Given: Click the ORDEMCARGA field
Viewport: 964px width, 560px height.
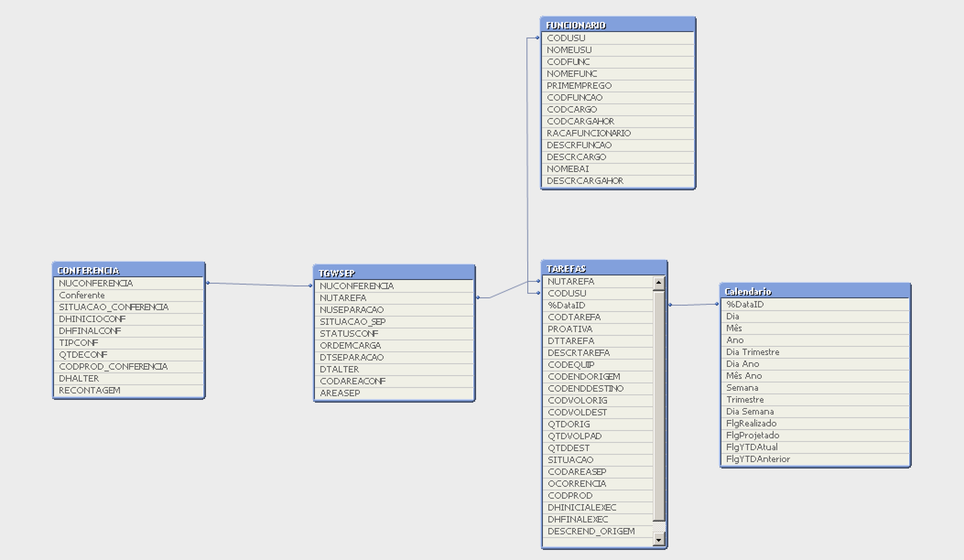Looking at the screenshot, I should [x=350, y=345].
